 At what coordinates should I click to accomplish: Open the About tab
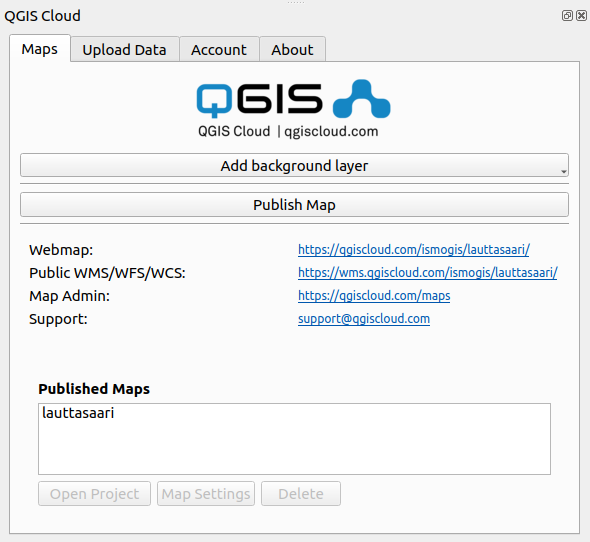292,49
